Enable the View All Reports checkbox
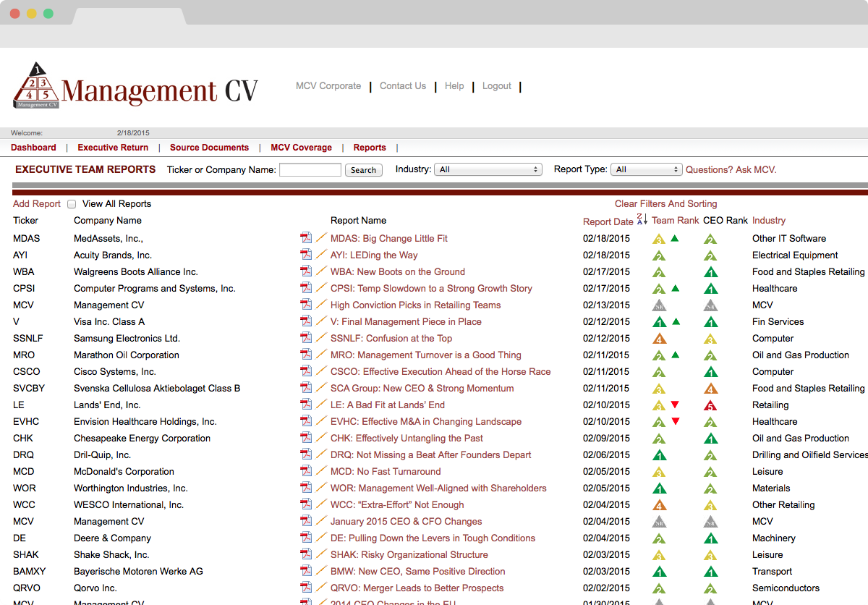Screen dimensions: 868x605 click(72, 204)
